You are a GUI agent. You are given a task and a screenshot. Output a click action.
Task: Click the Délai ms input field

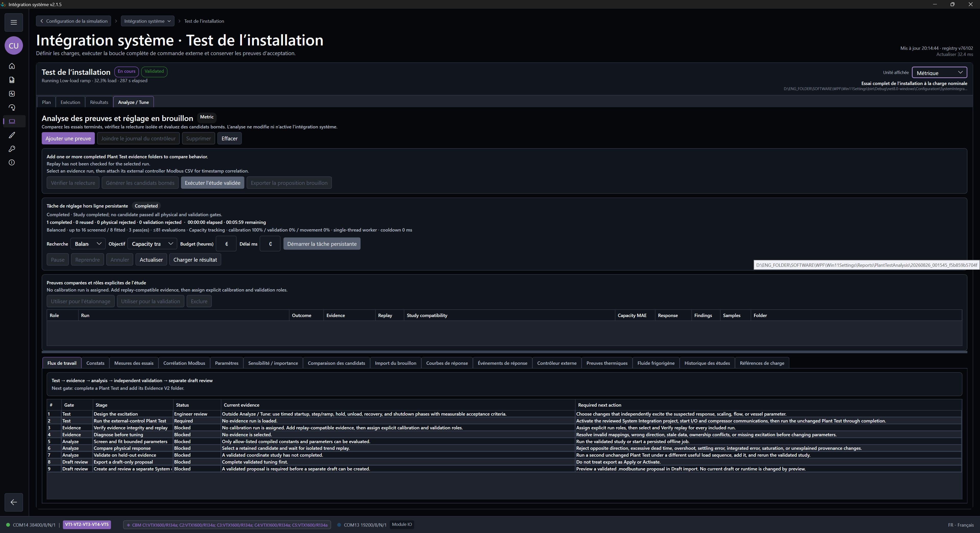(270, 244)
